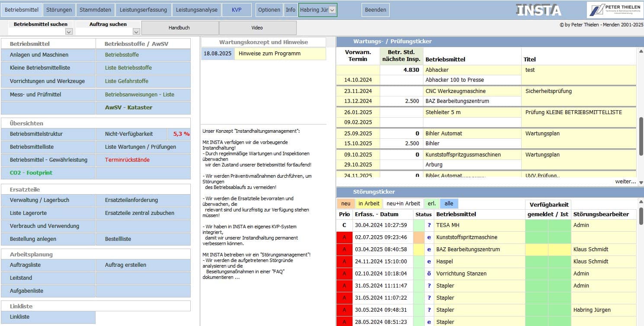The image size is (644, 326).
Task: Click the Peter Thielen logo
Action: (x=615, y=10)
